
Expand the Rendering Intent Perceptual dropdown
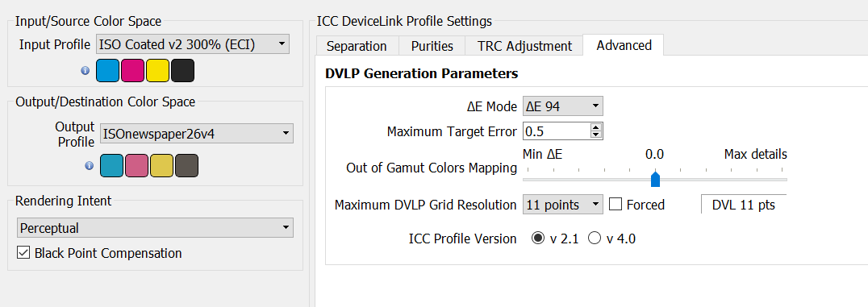pyautogui.click(x=154, y=228)
